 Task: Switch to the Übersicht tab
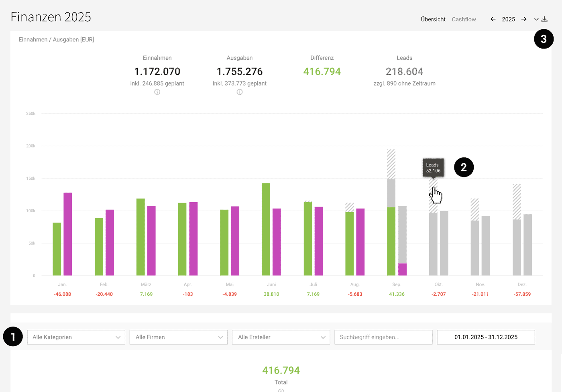[433, 19]
